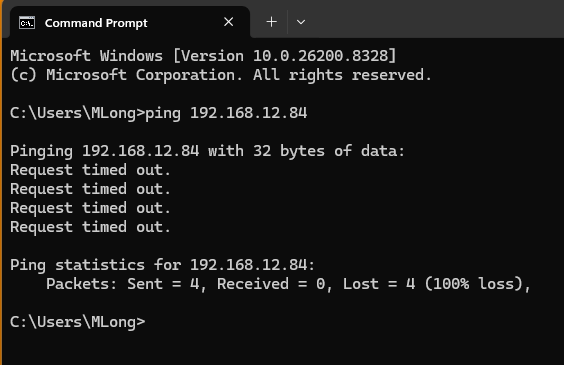
Task: Click the third Request timed out line
Action: pos(90,208)
